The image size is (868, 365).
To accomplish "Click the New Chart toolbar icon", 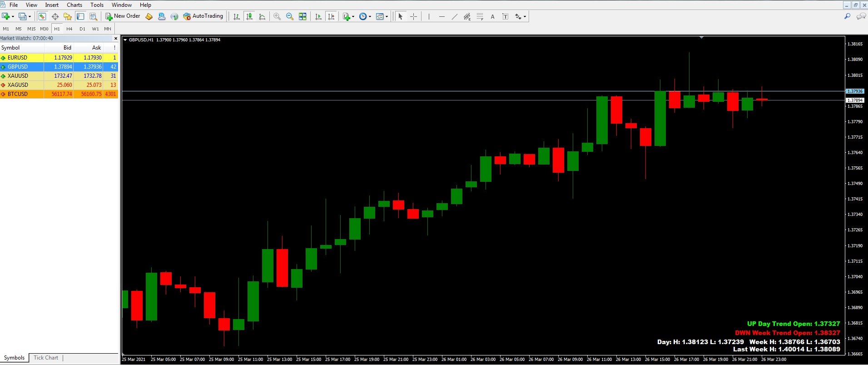I will (x=5, y=16).
